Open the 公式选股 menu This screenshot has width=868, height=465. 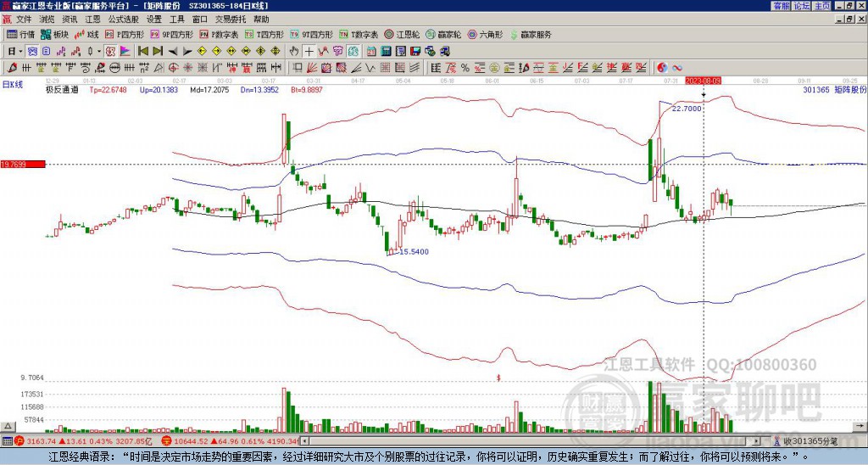tap(124, 20)
